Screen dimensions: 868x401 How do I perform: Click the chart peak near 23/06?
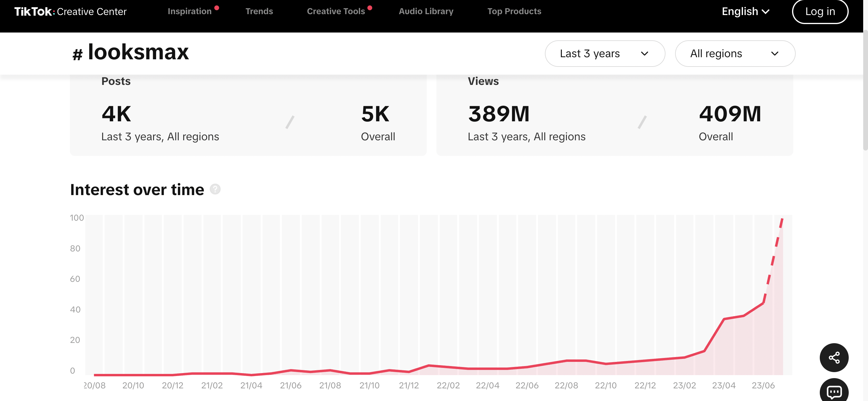pos(782,219)
